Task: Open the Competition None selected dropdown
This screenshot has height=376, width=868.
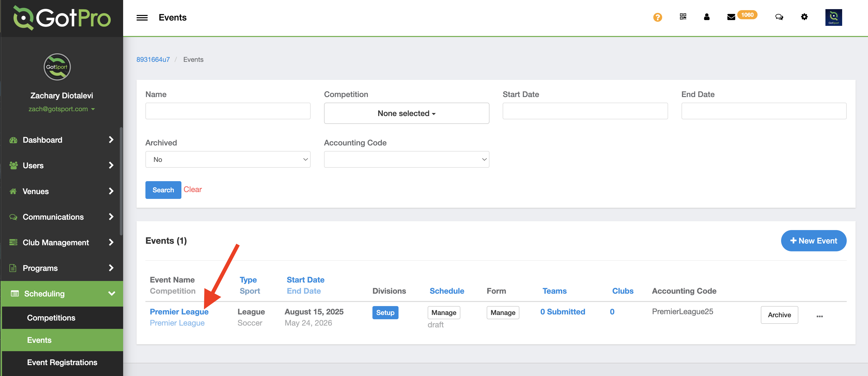Action: (x=406, y=113)
